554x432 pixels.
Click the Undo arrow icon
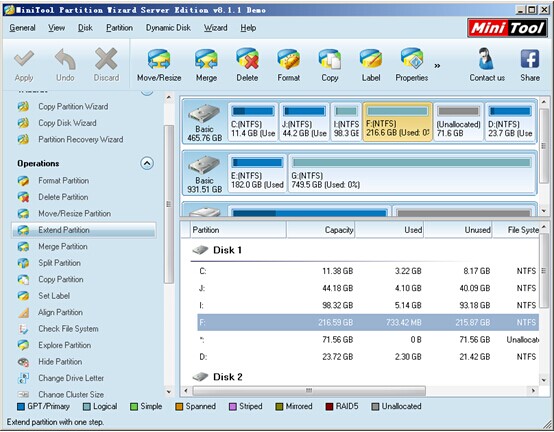65,58
